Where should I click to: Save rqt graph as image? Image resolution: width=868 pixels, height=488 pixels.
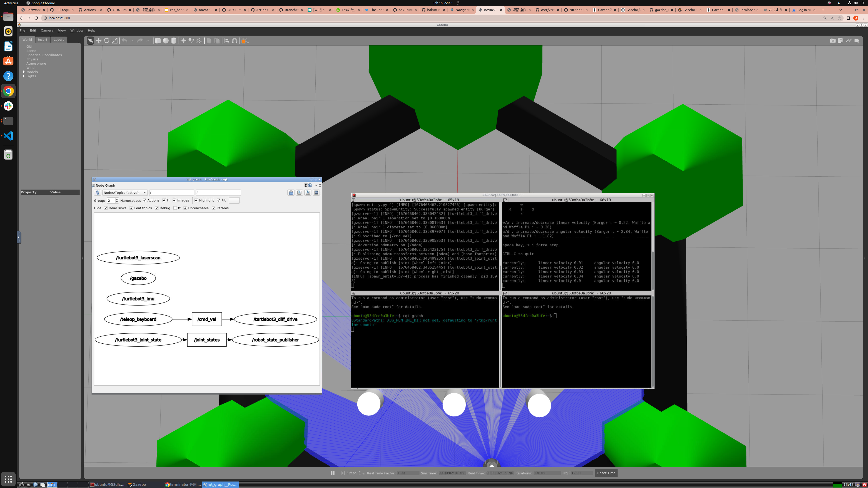tap(316, 193)
